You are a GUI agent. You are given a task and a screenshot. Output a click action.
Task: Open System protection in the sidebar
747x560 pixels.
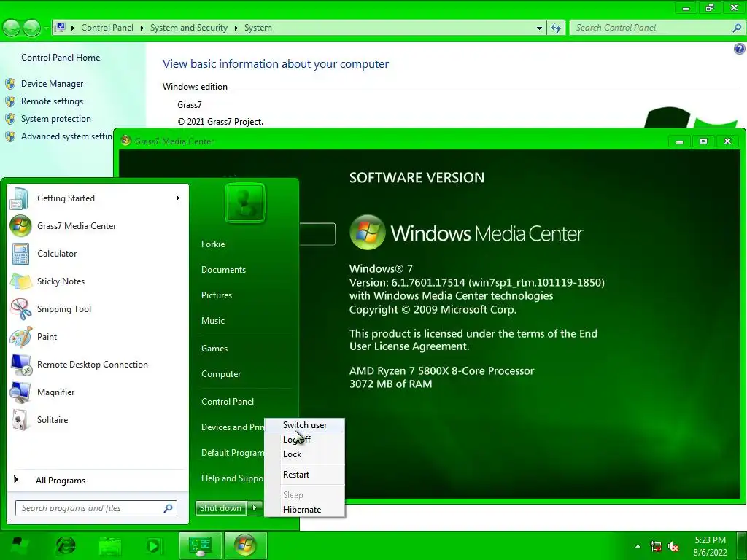(x=55, y=119)
